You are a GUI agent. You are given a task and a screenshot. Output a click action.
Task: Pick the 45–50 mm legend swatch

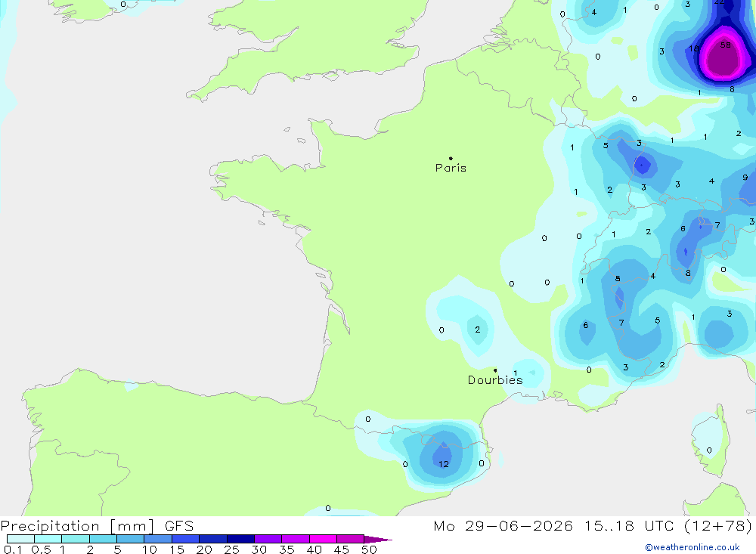pos(351,539)
